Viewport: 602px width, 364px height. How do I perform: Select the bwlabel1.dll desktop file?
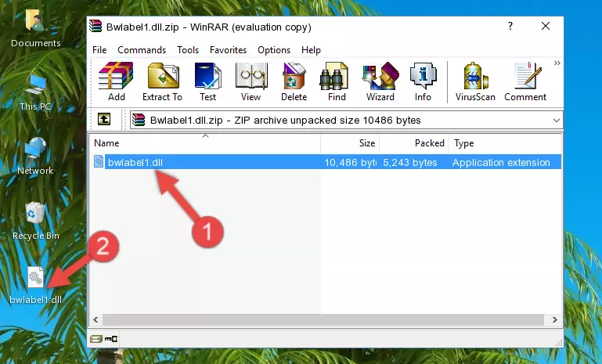click(x=35, y=286)
